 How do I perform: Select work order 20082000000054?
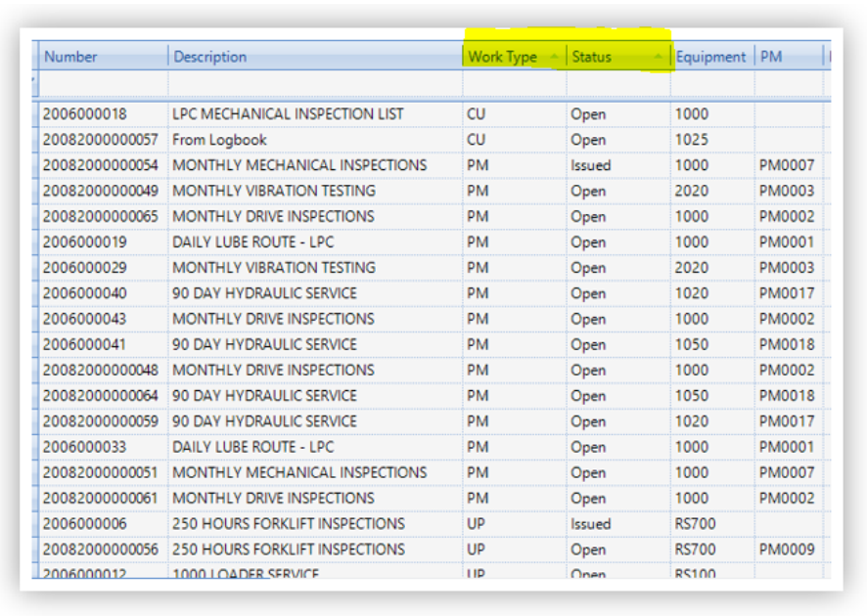point(101,165)
